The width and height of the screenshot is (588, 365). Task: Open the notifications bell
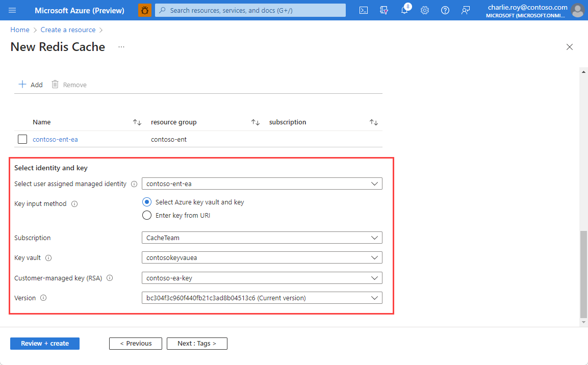point(404,10)
